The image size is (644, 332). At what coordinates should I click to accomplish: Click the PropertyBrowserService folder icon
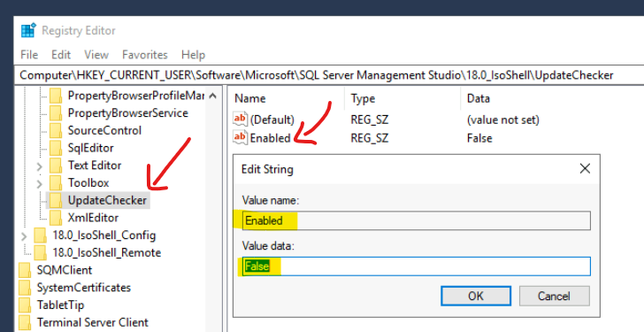[x=56, y=113]
